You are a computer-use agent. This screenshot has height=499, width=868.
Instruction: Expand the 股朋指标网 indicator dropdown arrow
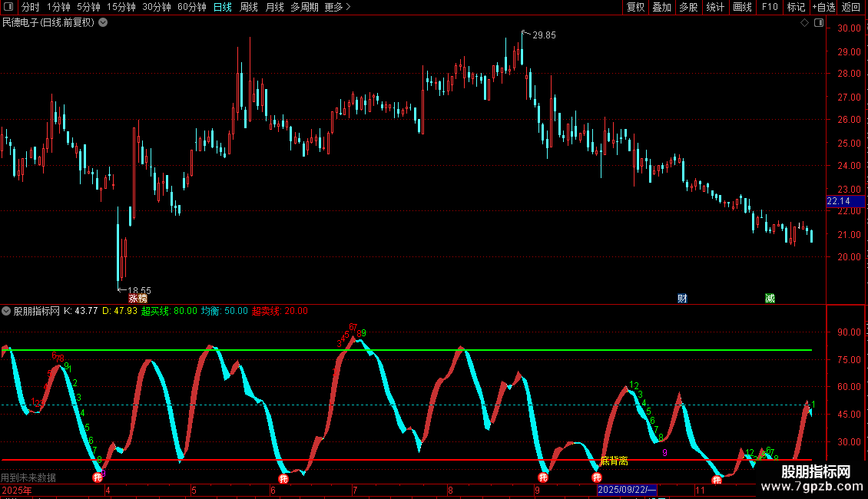(x=7, y=312)
